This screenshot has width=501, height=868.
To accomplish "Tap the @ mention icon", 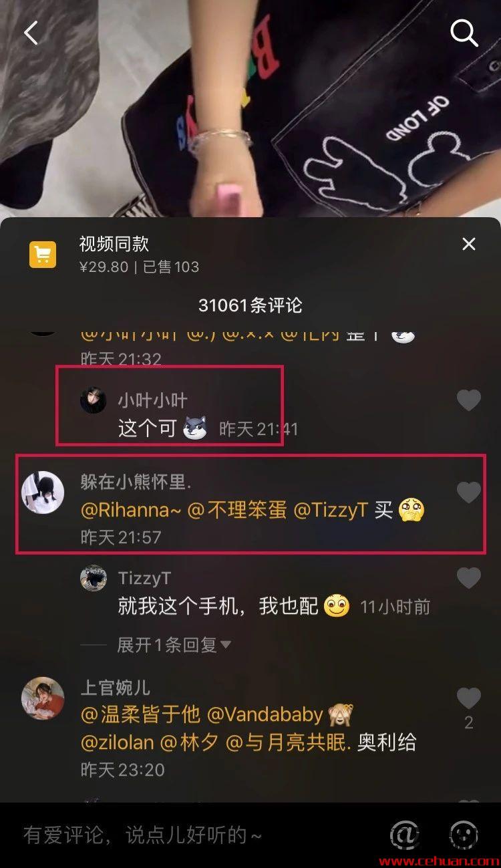I will tap(405, 835).
